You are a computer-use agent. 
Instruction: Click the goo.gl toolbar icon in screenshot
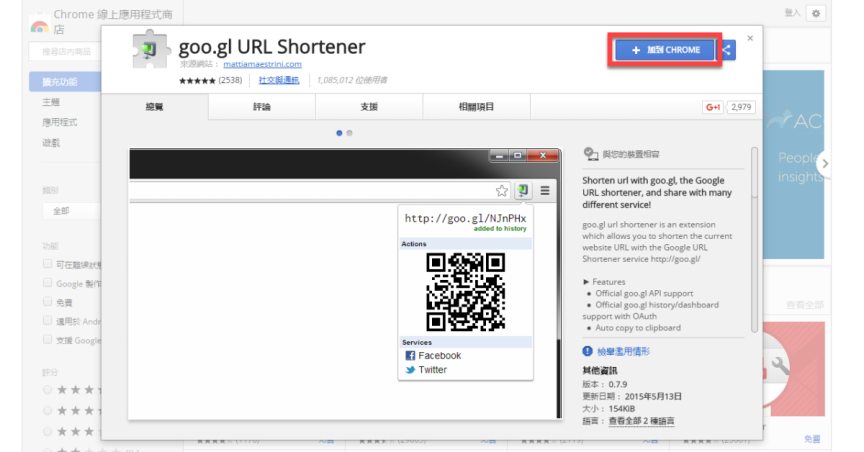coord(523,191)
